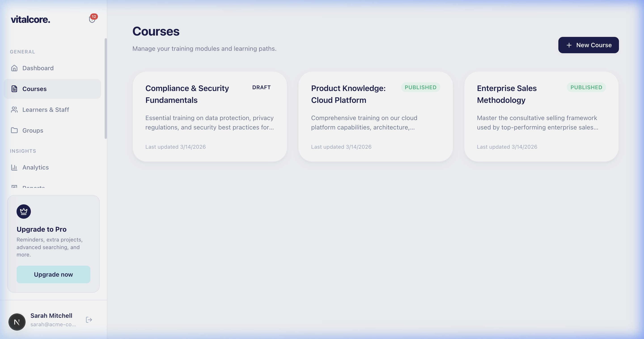Click the Courses document icon in sidebar
The width and height of the screenshot is (644, 339).
(x=14, y=89)
